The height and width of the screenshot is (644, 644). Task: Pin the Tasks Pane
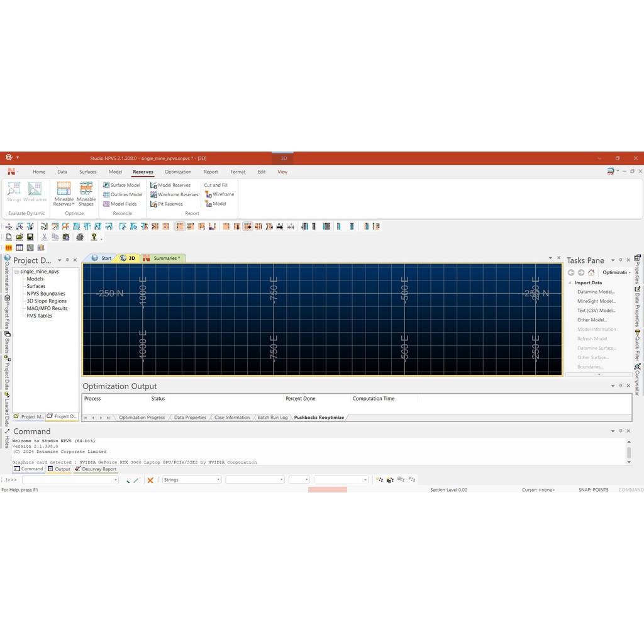[621, 260]
